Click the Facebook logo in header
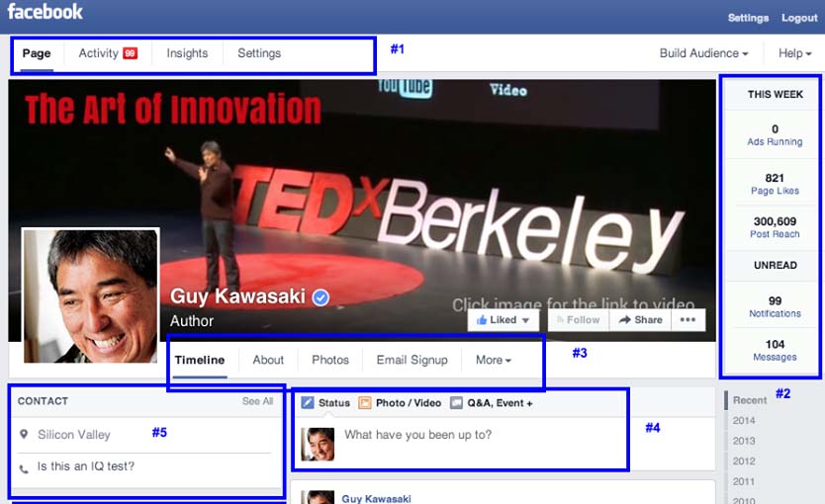Screen dimensions: 825x504 46,12
